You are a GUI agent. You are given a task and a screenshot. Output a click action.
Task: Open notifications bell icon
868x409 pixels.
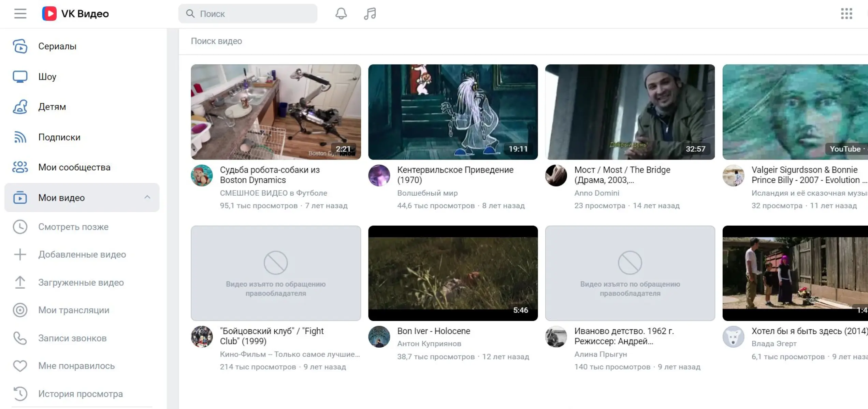(341, 14)
